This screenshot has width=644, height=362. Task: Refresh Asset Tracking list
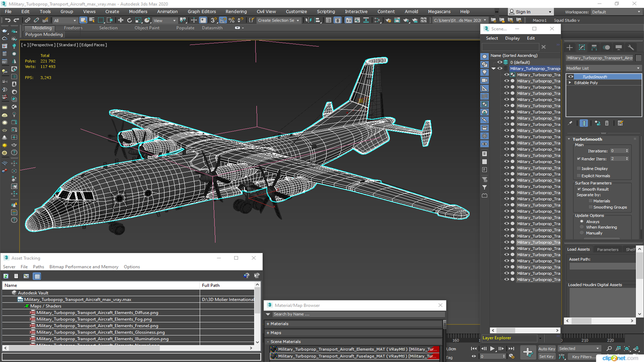click(x=6, y=276)
